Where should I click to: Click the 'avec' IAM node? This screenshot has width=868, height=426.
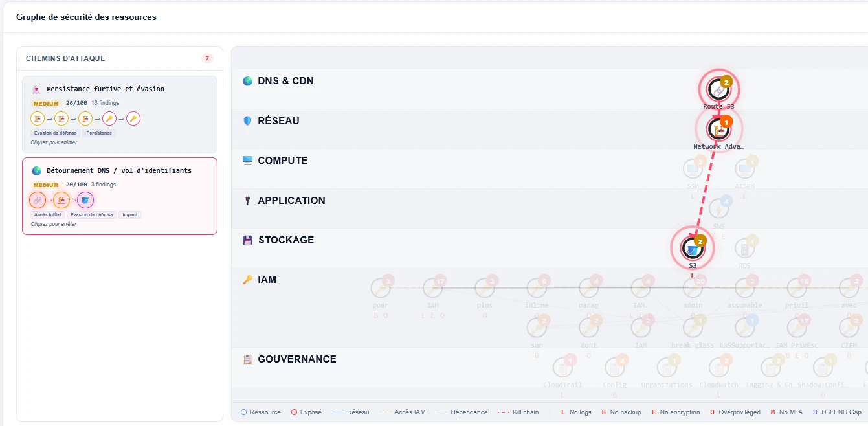[849, 288]
